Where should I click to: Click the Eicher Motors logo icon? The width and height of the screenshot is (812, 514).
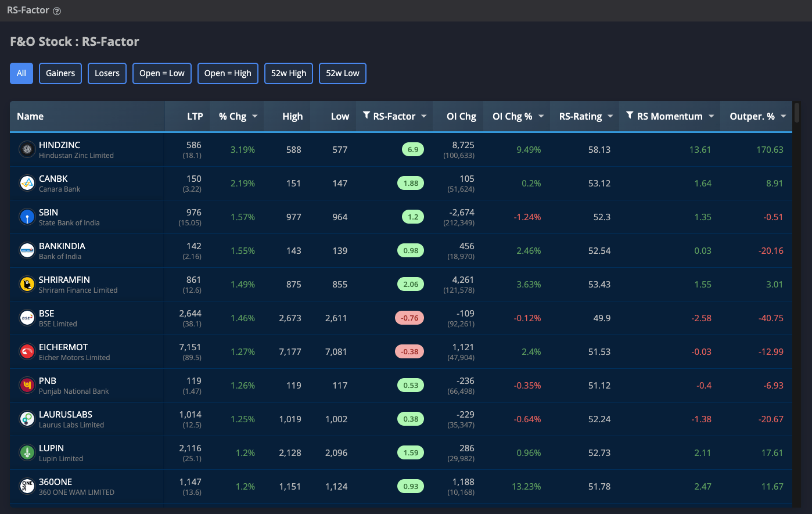[27, 352]
